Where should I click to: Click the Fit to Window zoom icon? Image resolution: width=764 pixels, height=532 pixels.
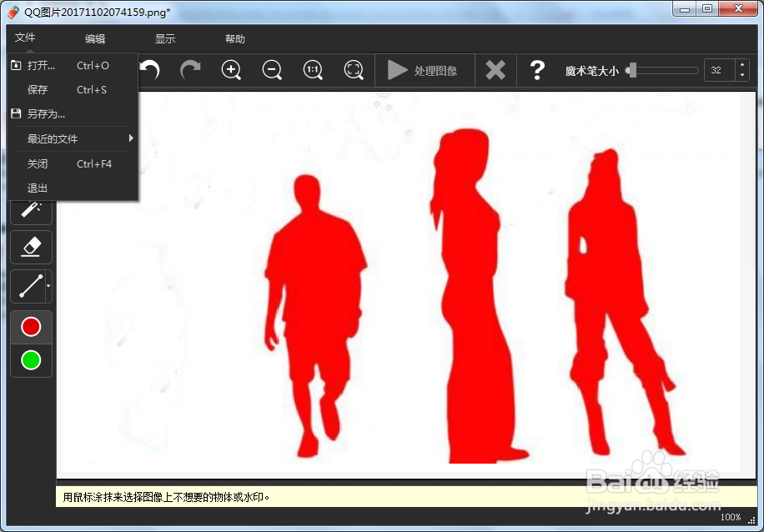tap(354, 71)
